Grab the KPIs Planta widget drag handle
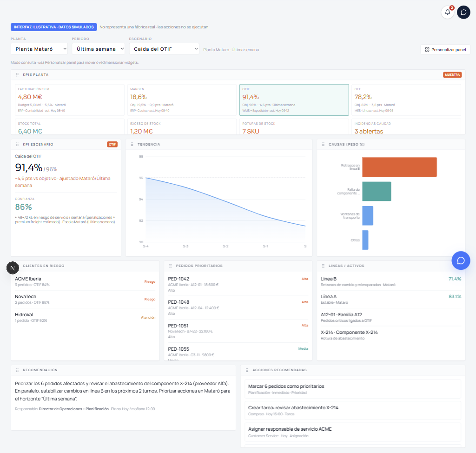Screen dimensions: 476x453 [17, 75]
